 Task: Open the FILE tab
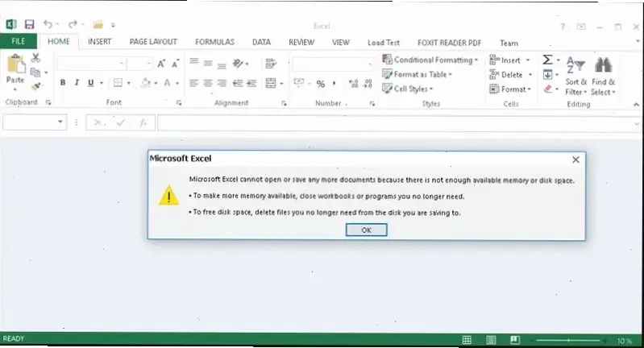(18, 41)
